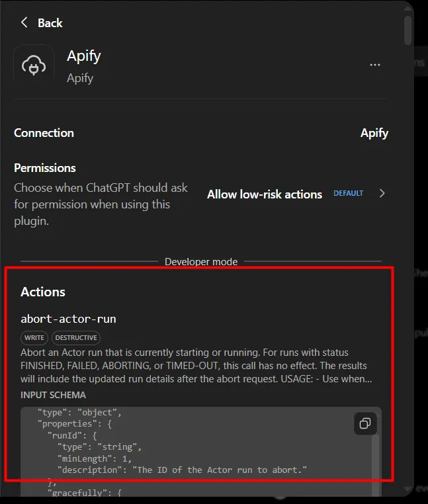Click the Back label text
The width and height of the screenshot is (428, 504).
click(x=50, y=23)
